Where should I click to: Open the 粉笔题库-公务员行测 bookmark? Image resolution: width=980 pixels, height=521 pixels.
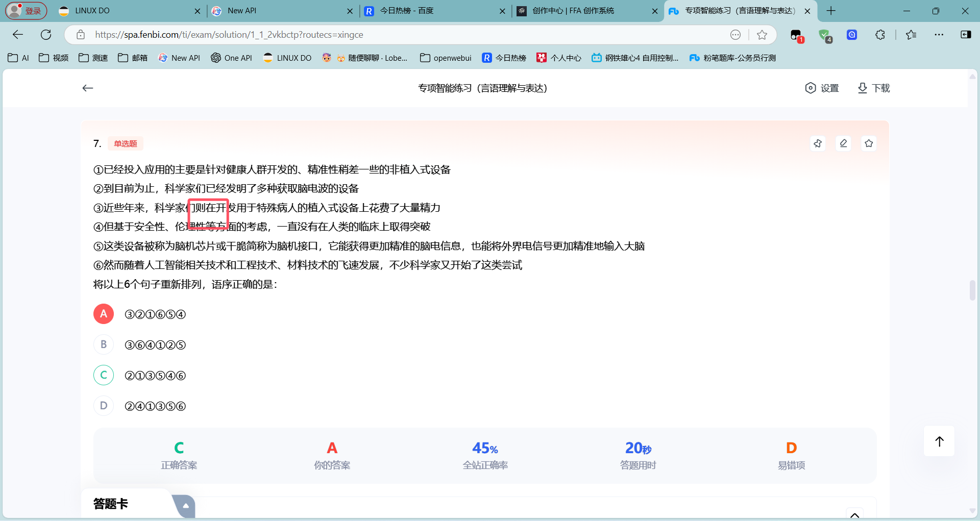(x=732, y=58)
